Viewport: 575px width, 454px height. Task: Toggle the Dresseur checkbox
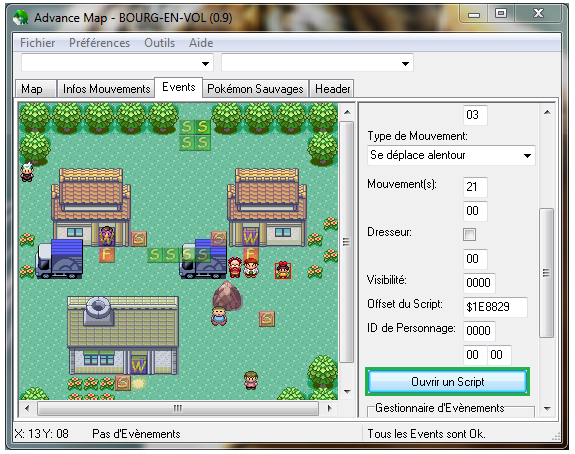click(469, 234)
